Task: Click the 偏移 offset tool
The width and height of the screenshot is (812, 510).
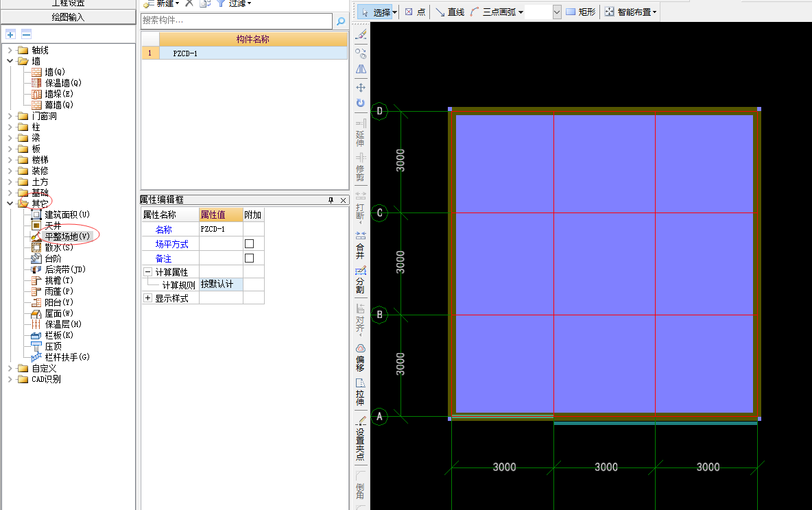Action: click(361, 358)
